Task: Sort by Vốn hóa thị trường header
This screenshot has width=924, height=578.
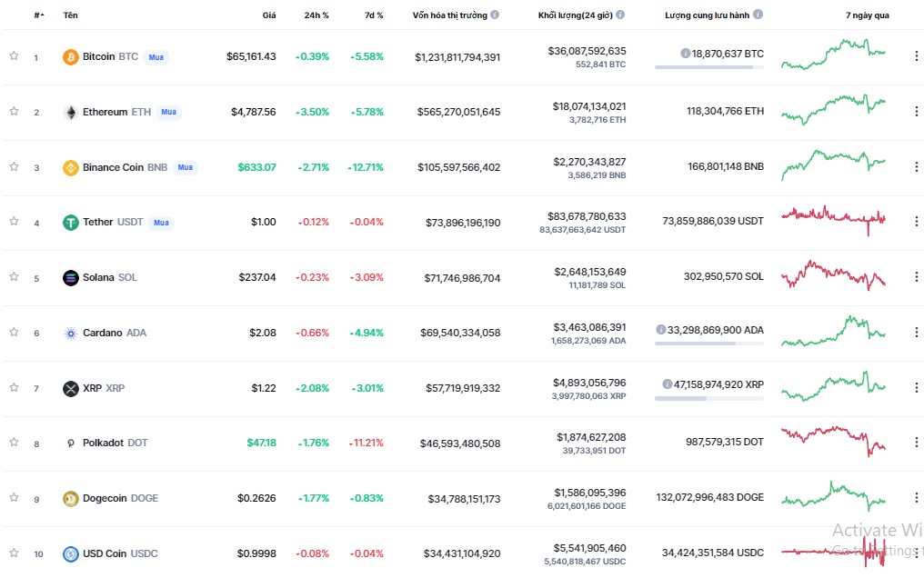Action: point(449,15)
